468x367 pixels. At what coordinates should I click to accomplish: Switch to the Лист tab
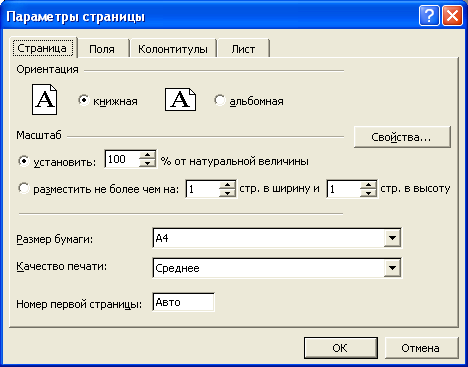[x=243, y=49]
